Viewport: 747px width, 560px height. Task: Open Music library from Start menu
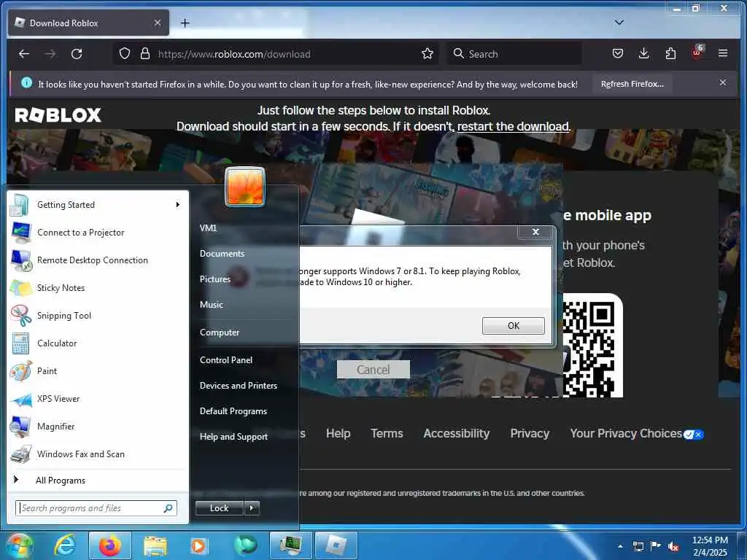coord(211,305)
